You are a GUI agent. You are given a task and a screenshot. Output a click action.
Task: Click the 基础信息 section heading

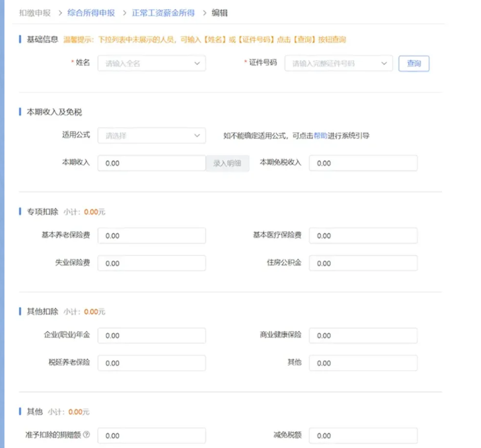(x=43, y=39)
